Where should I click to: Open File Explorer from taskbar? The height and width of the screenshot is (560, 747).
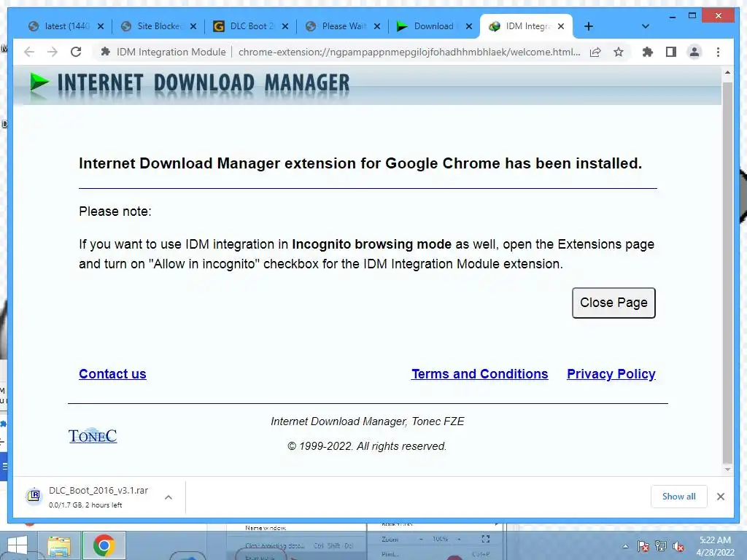pyautogui.click(x=59, y=545)
